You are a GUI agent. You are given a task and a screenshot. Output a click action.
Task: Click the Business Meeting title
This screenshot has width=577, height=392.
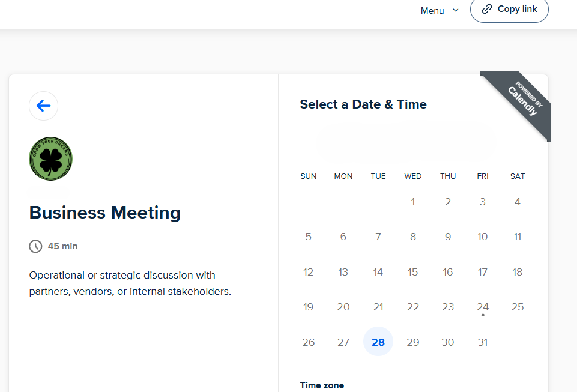click(105, 213)
